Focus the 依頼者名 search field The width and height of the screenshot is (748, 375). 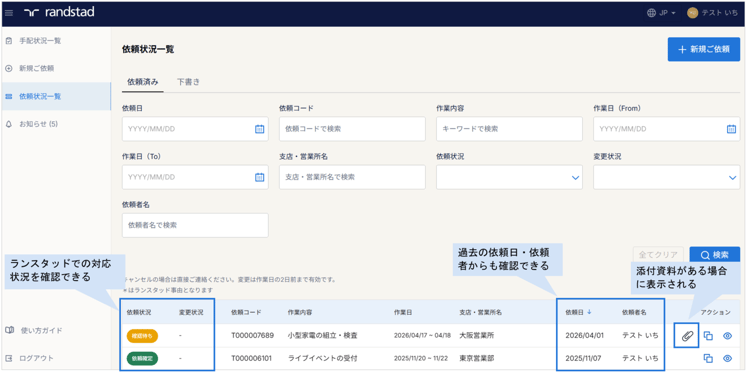[195, 225]
